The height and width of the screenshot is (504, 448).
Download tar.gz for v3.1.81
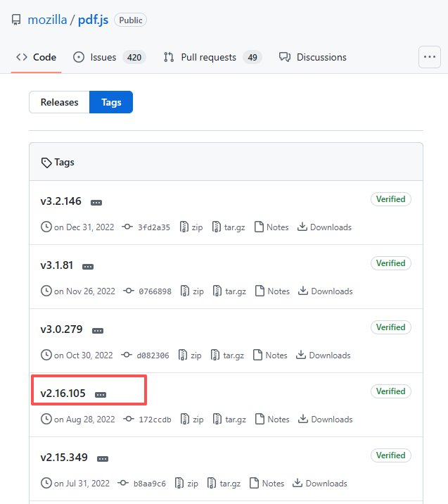tap(229, 291)
